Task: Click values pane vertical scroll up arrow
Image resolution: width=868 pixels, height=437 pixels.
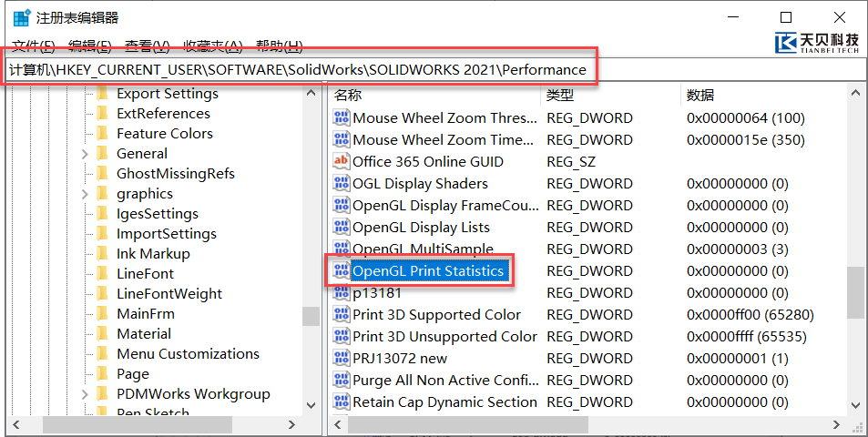Action: 855,93
